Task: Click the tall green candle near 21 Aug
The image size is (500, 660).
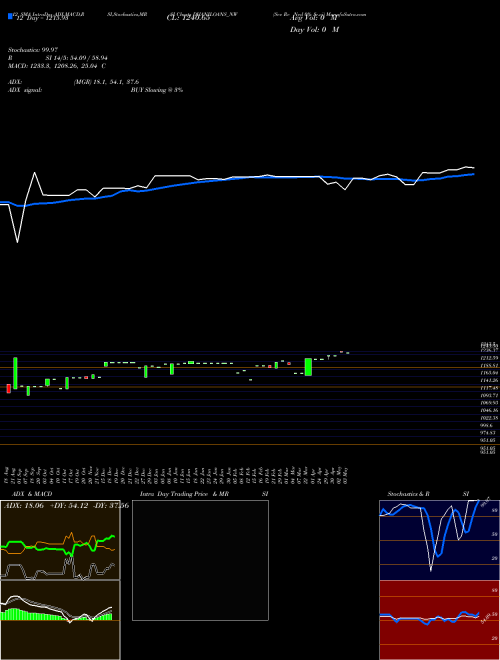Action: (x=15, y=373)
